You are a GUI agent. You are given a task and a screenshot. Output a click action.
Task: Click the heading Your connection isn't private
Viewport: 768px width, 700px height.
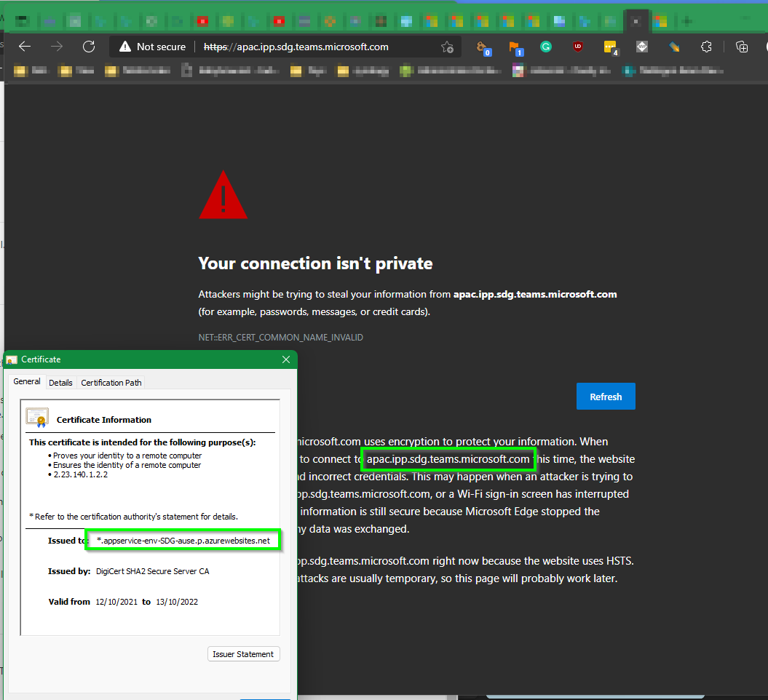coord(315,263)
